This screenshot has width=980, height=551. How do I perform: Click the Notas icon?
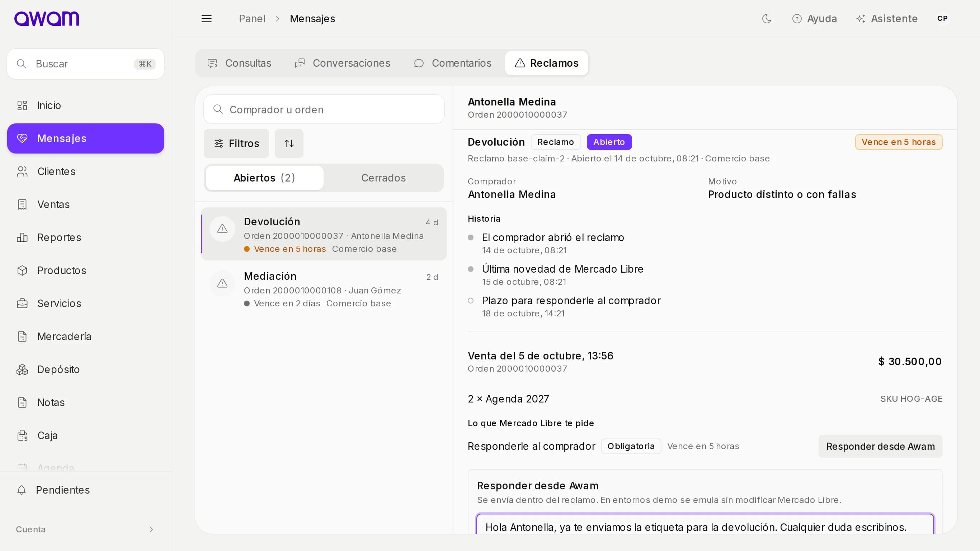pos(22,402)
